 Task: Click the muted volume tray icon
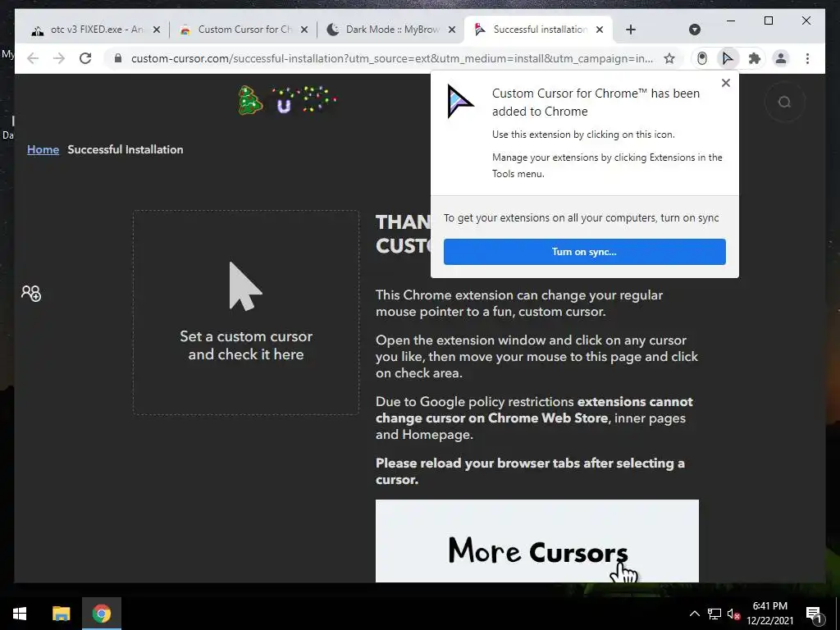pyautogui.click(x=733, y=614)
